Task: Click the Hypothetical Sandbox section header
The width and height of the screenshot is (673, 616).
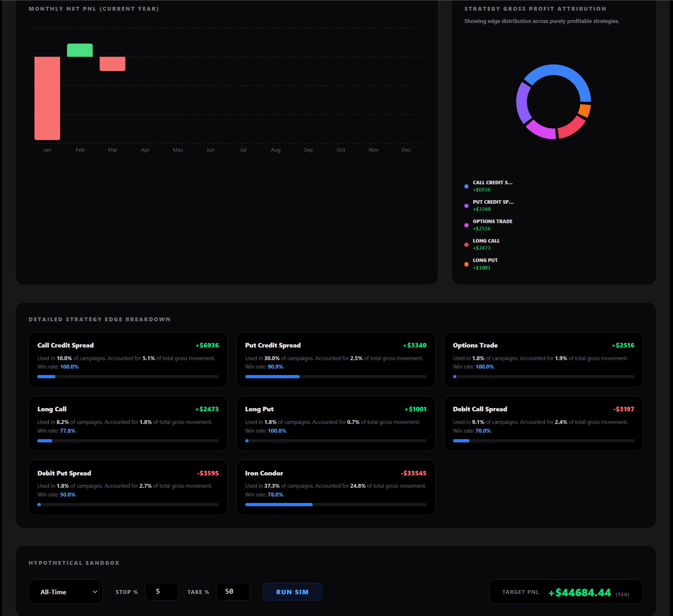Action: tap(74, 563)
